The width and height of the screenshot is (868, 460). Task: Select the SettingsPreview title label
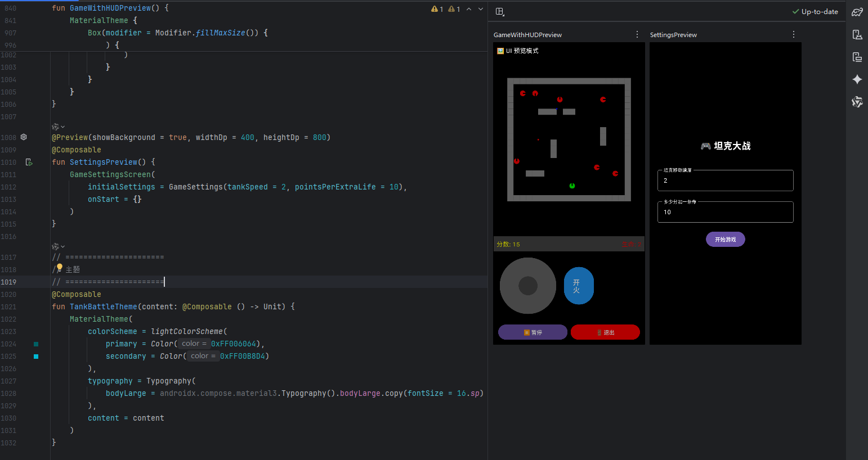click(673, 35)
